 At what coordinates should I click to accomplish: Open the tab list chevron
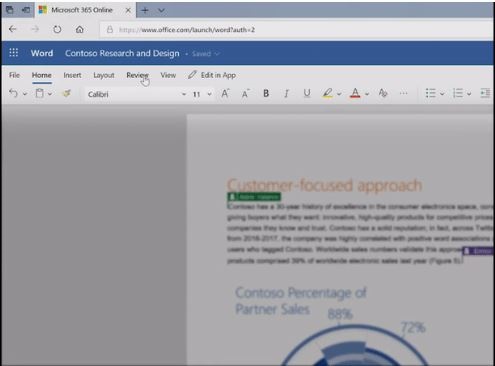161,10
